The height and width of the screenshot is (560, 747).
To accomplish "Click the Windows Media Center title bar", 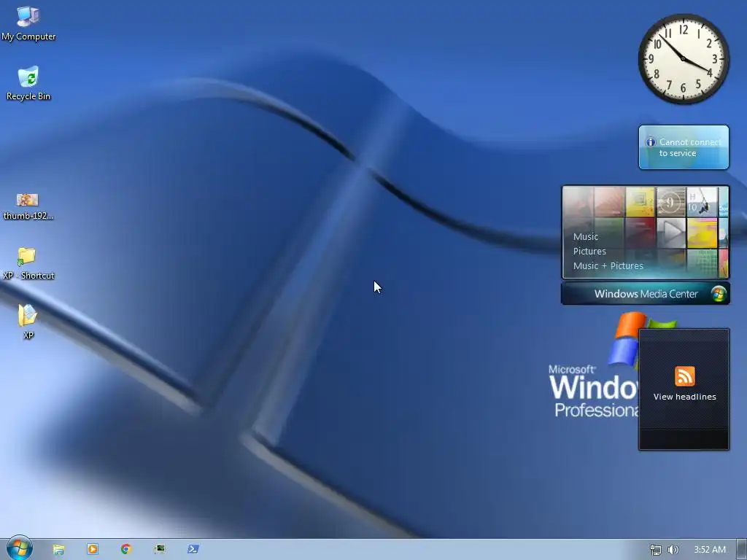I will pyautogui.click(x=646, y=294).
